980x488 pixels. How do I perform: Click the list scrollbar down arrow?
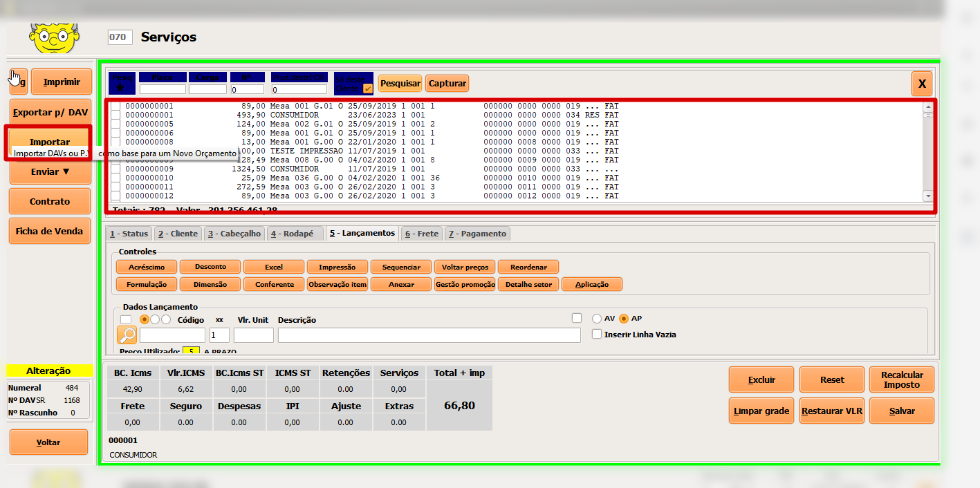click(x=928, y=196)
